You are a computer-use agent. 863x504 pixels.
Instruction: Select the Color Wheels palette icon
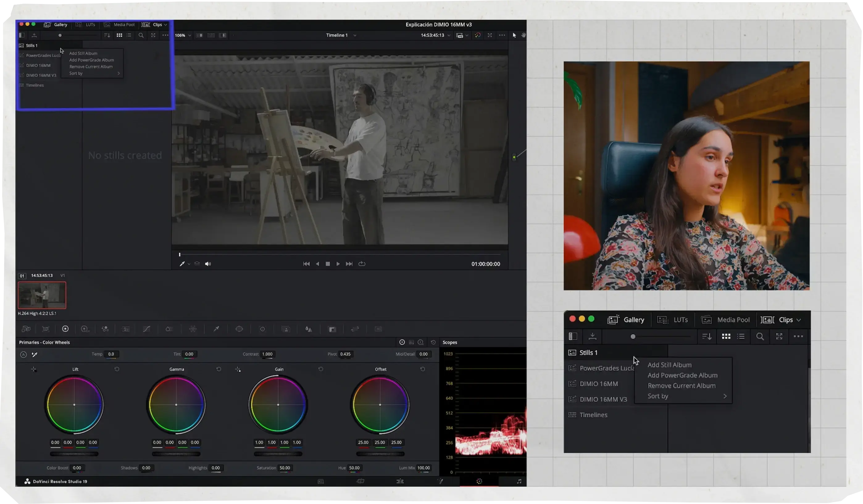65,329
